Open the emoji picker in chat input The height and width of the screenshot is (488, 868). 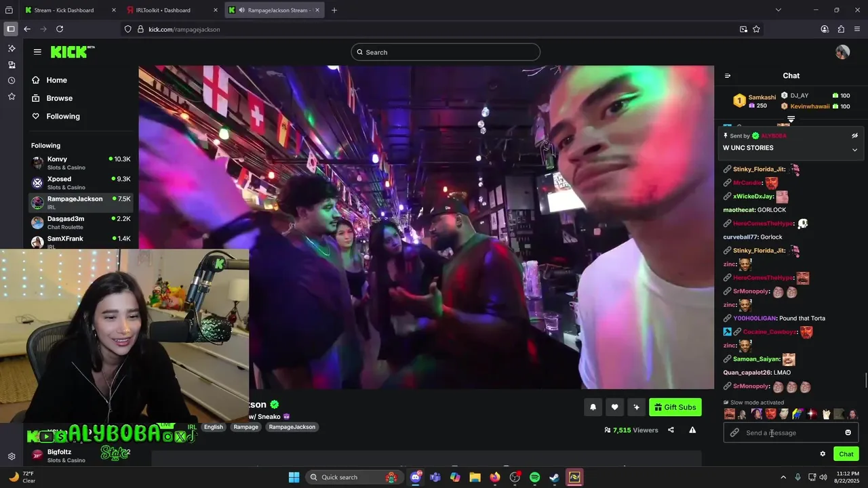[x=848, y=432]
